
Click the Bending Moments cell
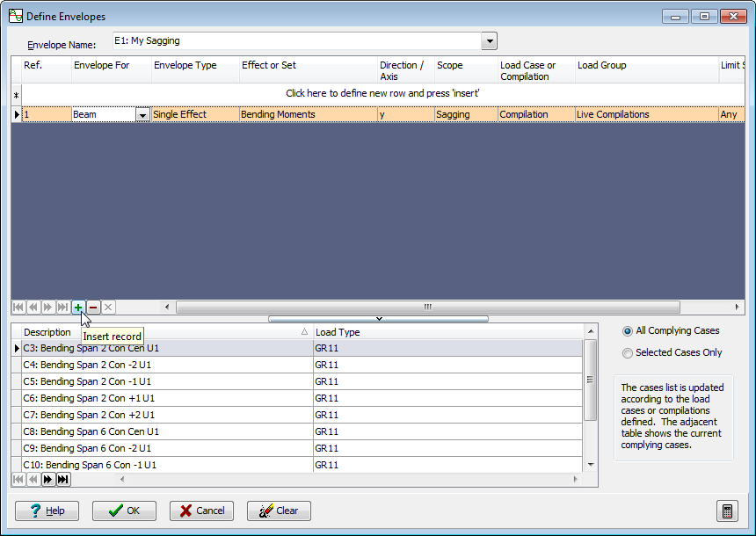point(308,115)
